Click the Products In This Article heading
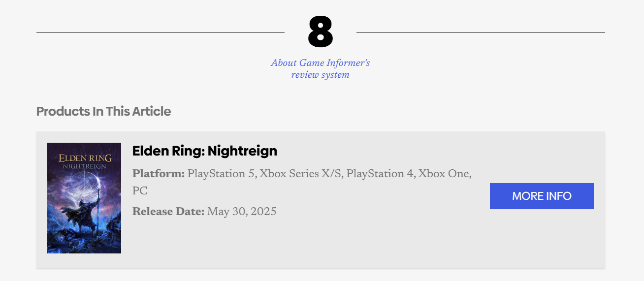The width and height of the screenshot is (644, 281). (103, 111)
